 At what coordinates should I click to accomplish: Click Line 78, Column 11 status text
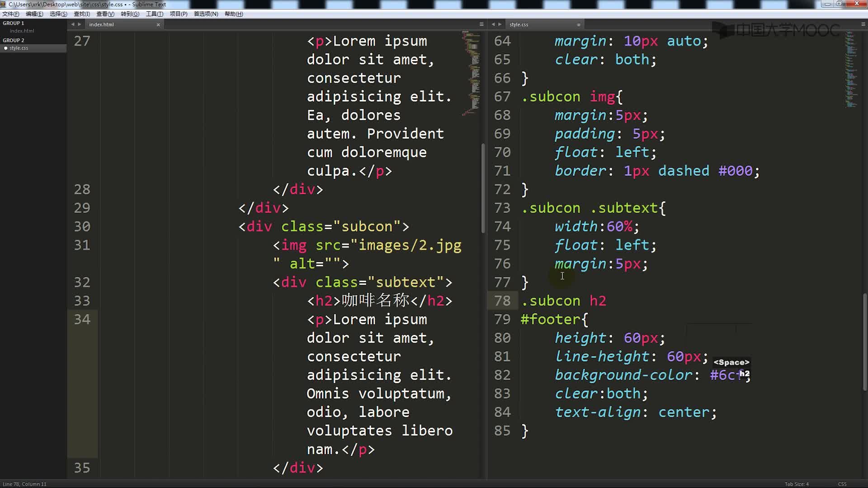tap(24, 484)
